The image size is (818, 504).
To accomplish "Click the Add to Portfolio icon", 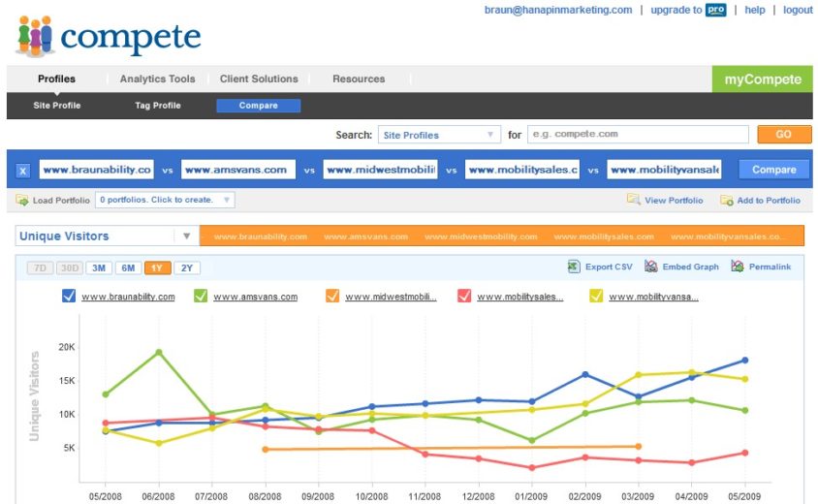I will [x=726, y=201].
